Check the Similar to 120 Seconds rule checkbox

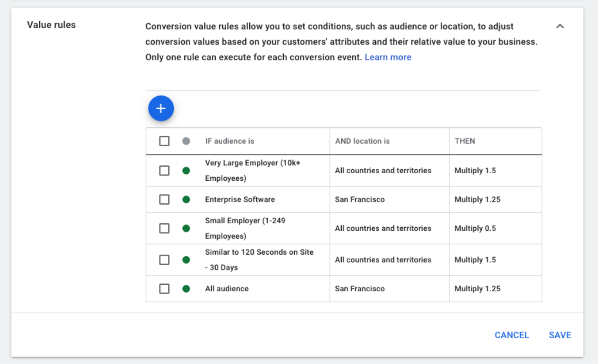[x=164, y=260]
